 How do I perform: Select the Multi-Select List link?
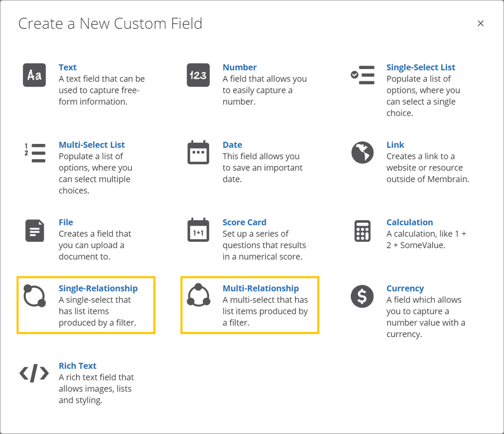(92, 145)
